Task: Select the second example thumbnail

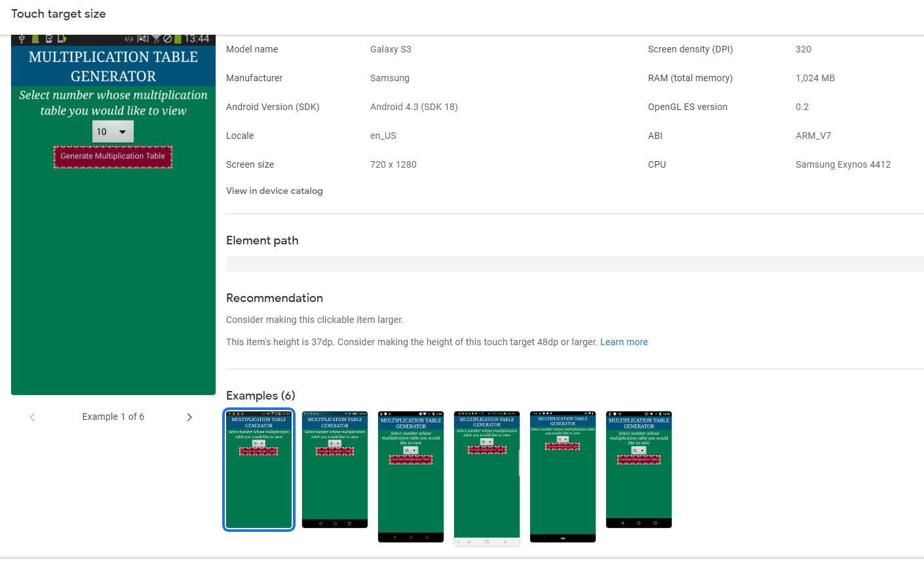Action: tap(334, 469)
